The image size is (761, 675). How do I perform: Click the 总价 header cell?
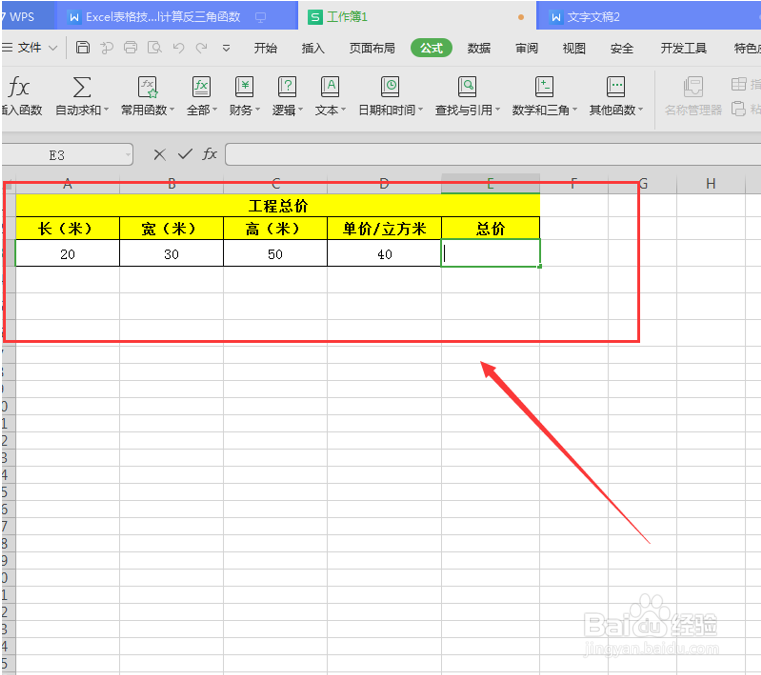[491, 228]
